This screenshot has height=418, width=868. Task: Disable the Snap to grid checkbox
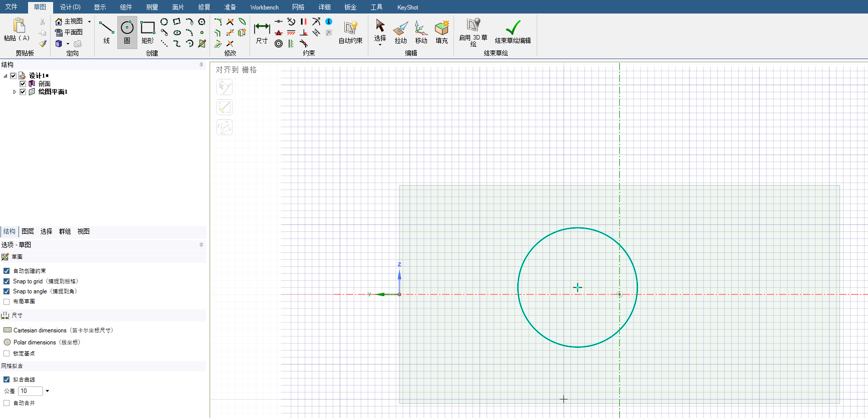(x=7, y=281)
